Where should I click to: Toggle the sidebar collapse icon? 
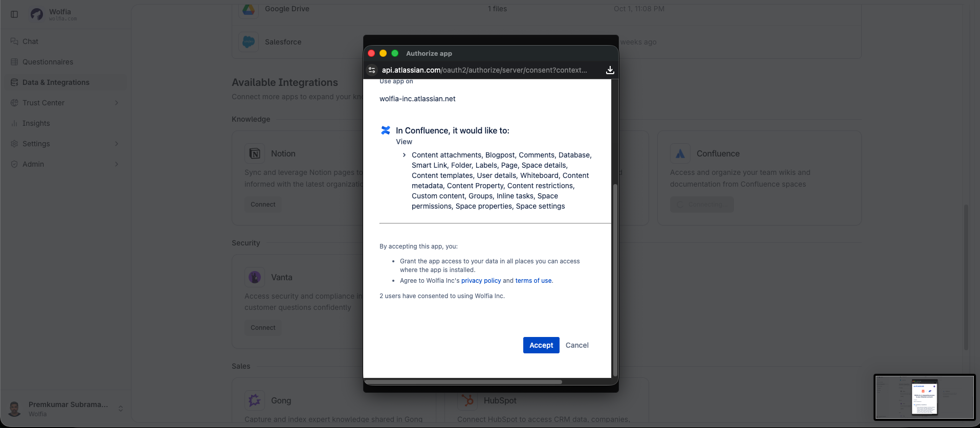pos(14,14)
